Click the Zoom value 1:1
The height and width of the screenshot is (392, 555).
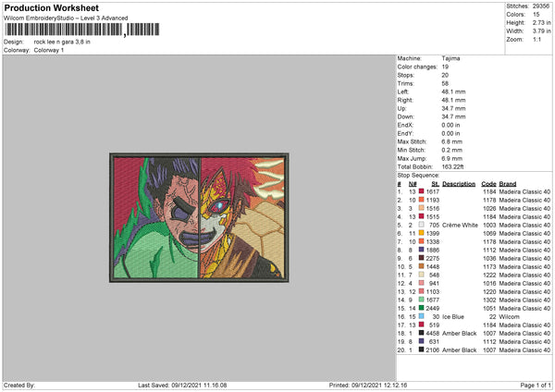click(x=536, y=39)
